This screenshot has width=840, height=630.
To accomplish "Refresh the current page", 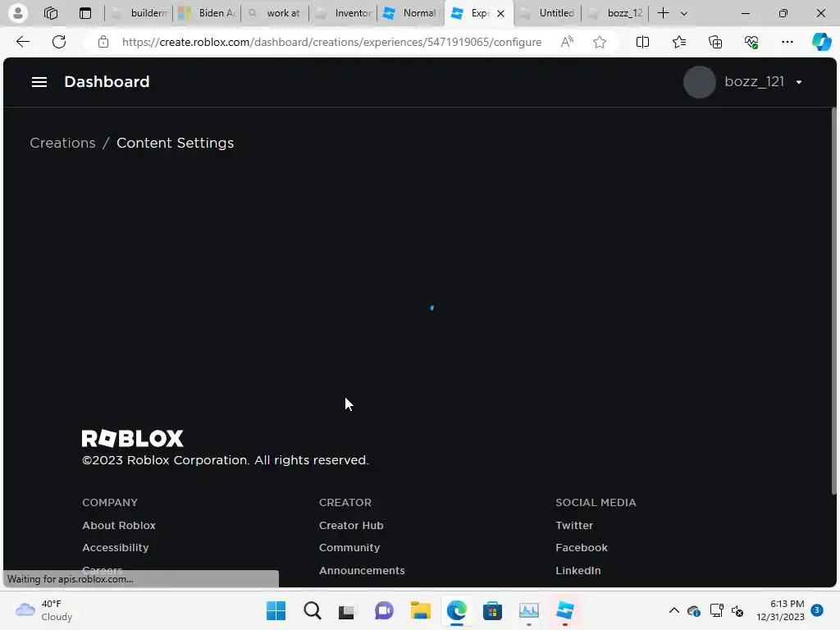I will (x=59, y=42).
